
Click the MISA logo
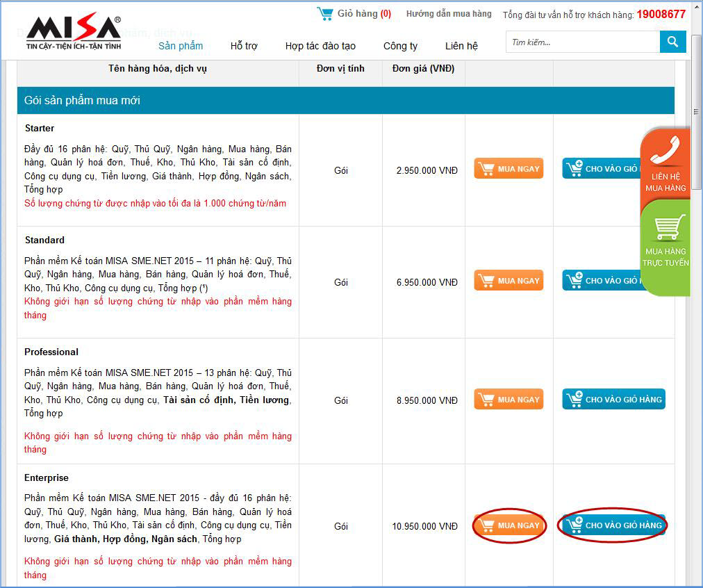(x=73, y=33)
